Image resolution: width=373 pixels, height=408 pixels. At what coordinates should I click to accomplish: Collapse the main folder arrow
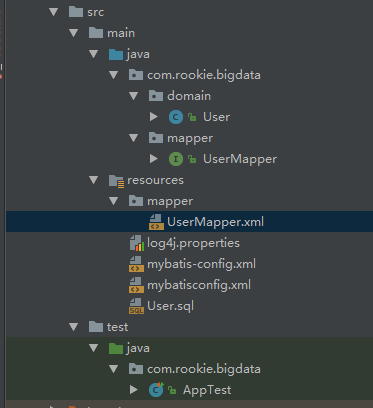(x=74, y=33)
